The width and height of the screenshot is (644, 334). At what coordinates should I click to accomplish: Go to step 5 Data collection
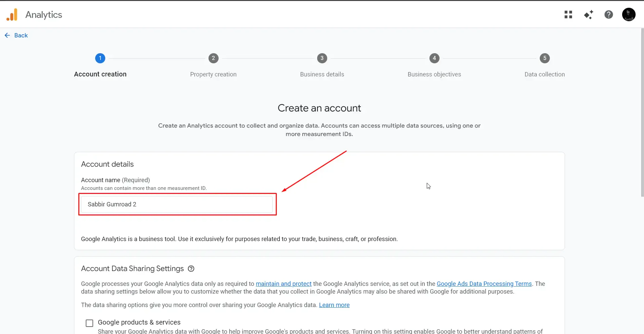545,58
